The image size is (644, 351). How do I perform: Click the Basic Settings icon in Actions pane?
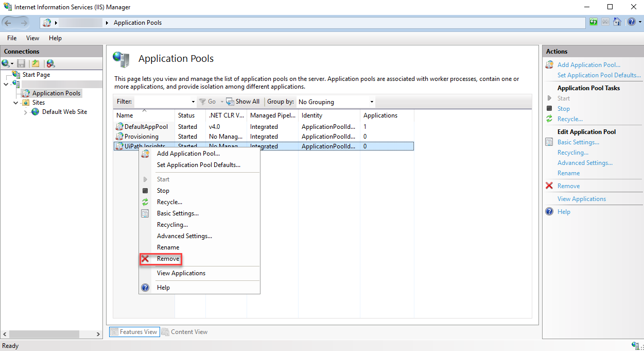[x=549, y=142]
